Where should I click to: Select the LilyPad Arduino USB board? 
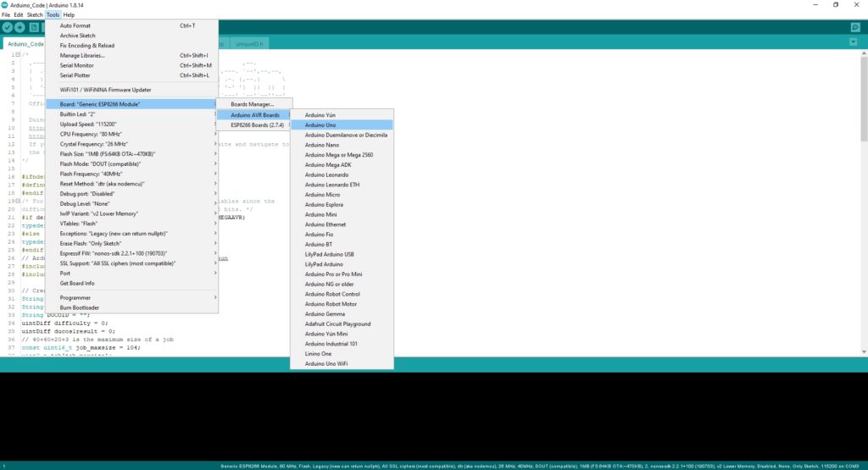(342, 254)
